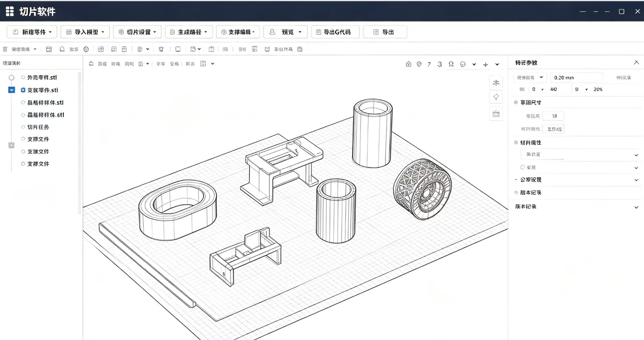
Task: Select the radio circle left of 外壳零件.stl
Action: 12,78
